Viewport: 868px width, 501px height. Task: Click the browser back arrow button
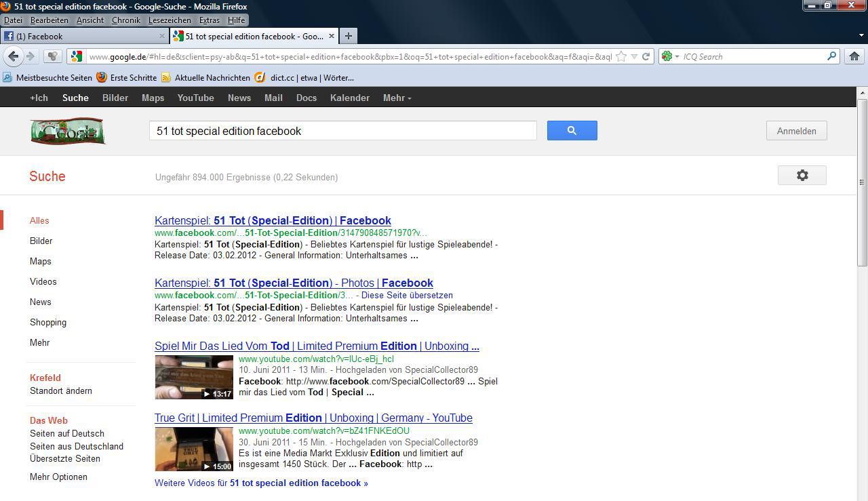tap(14, 56)
